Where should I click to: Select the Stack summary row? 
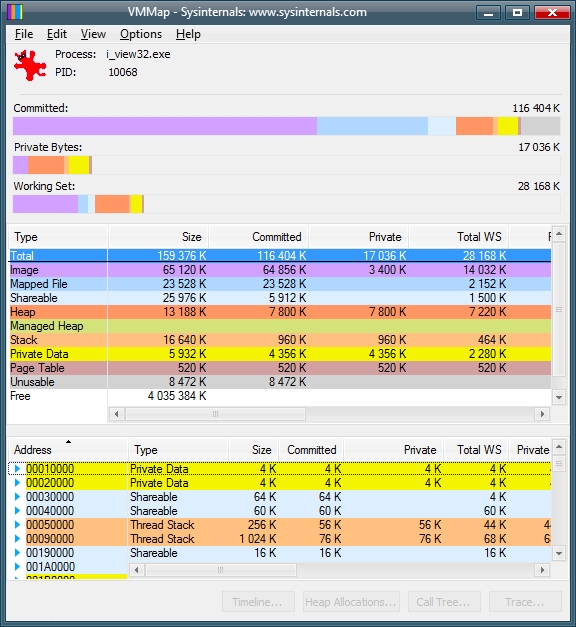coord(280,340)
